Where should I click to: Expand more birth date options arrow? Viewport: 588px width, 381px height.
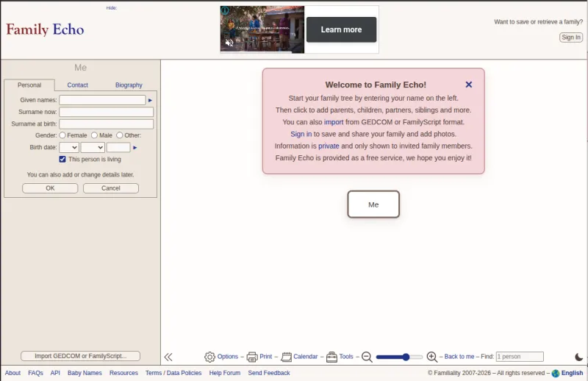[135, 148]
